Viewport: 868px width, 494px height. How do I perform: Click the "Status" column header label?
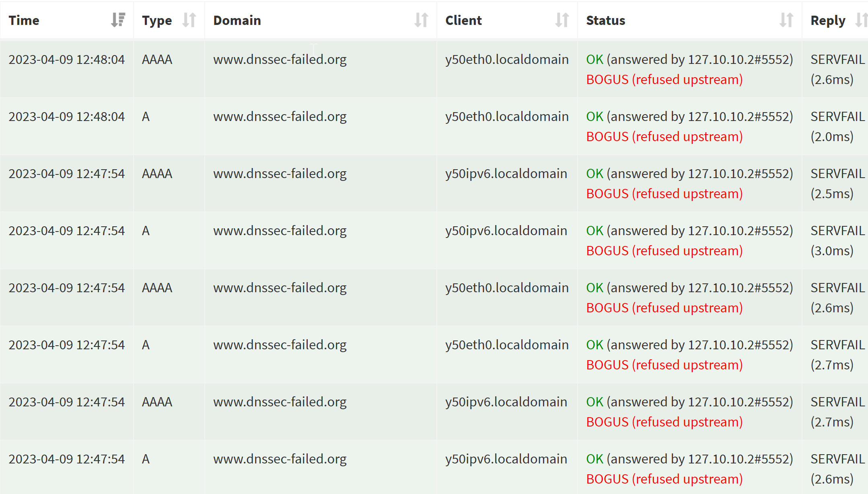pos(605,20)
